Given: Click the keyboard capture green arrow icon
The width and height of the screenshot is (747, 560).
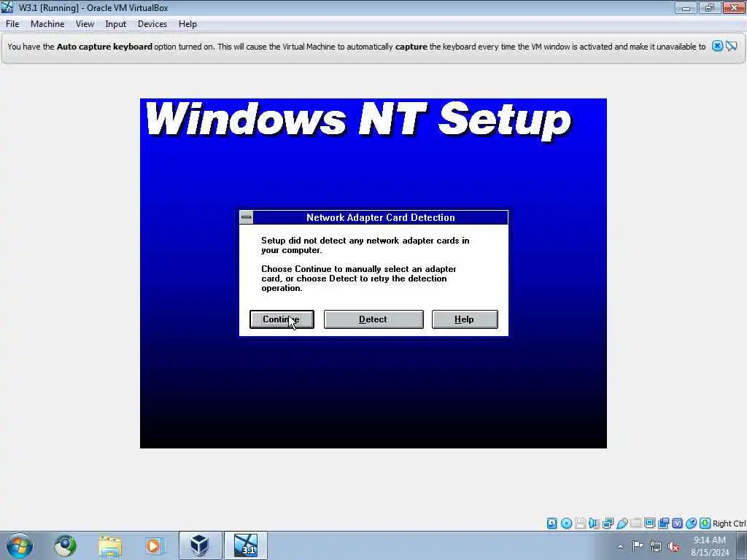Looking at the screenshot, I should point(705,524).
